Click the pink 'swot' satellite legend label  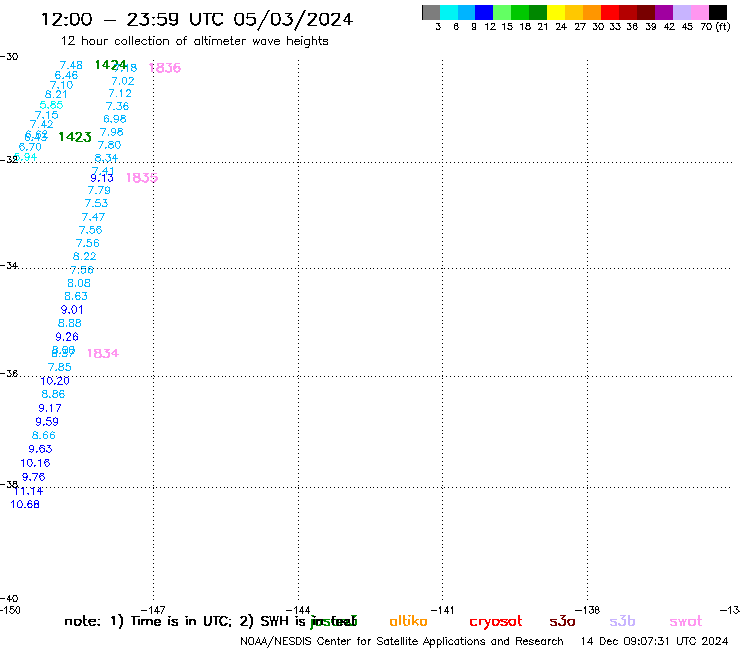coord(686,621)
